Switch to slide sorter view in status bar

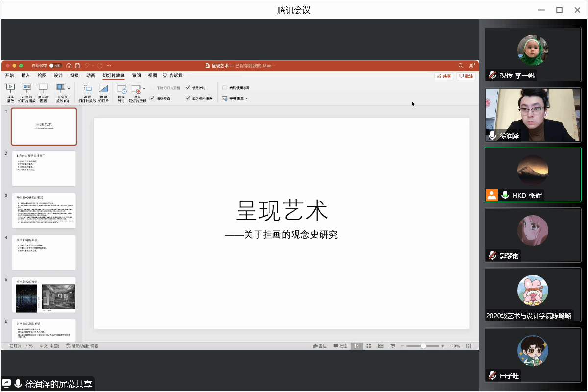pos(369,346)
